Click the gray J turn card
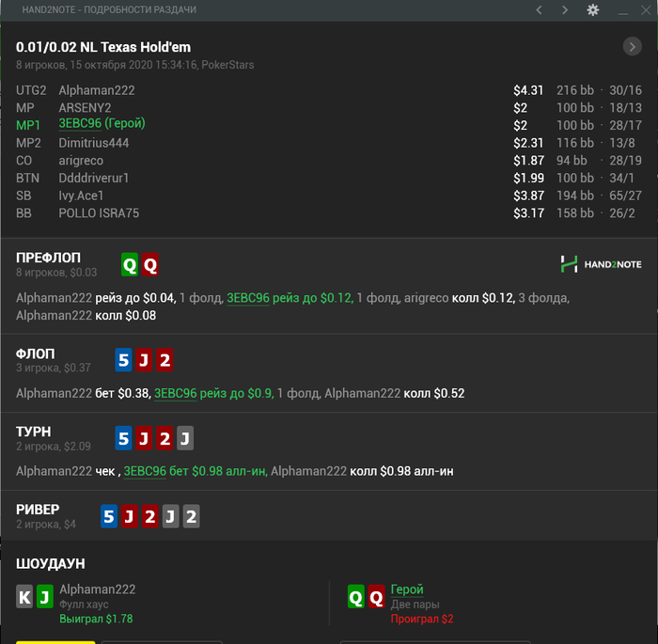The height and width of the screenshot is (644, 658). [185, 438]
